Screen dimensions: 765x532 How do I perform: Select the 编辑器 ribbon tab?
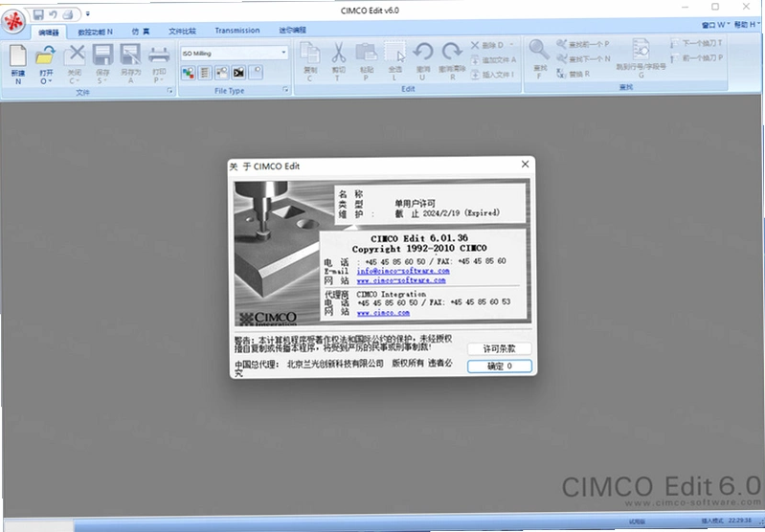coord(48,33)
